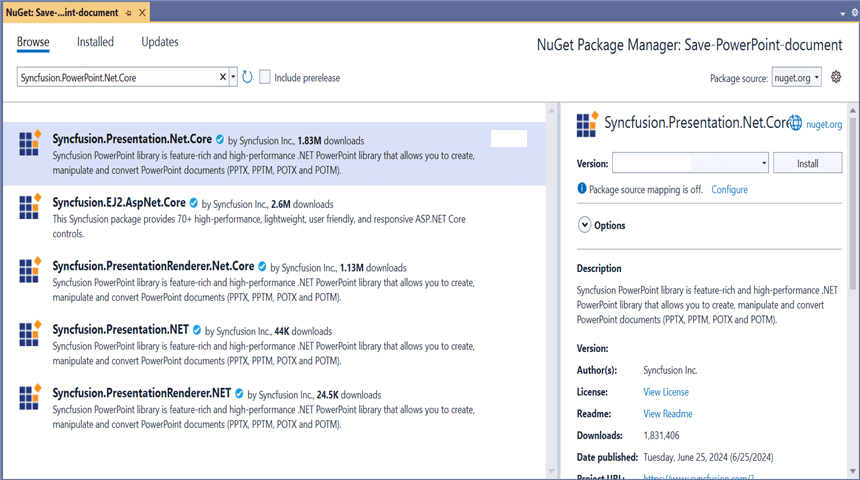
Task: Click the 1.83M downloads text
Action: coord(331,140)
